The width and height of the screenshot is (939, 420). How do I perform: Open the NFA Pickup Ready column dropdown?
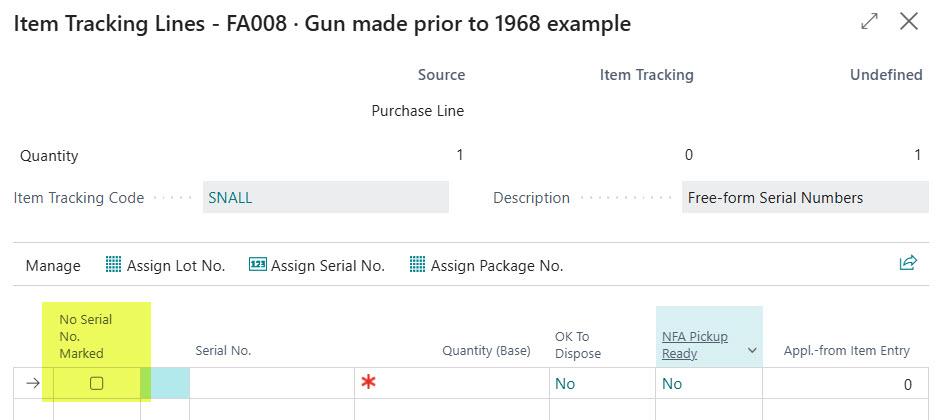pyautogui.click(x=749, y=352)
